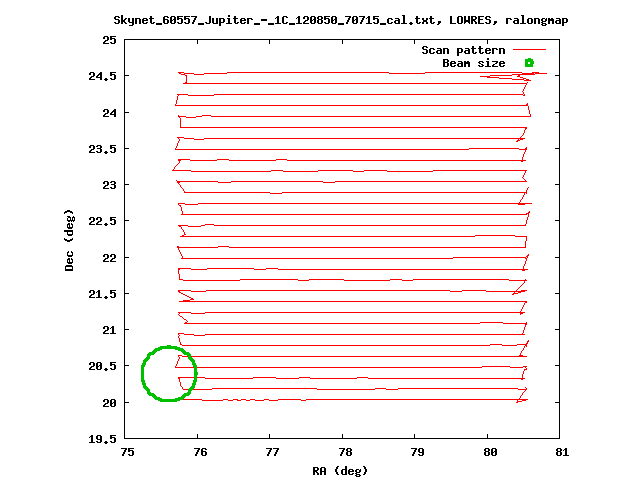640x480 pixels.
Task: Click the Dec tick label 21.5
Action: point(102,294)
